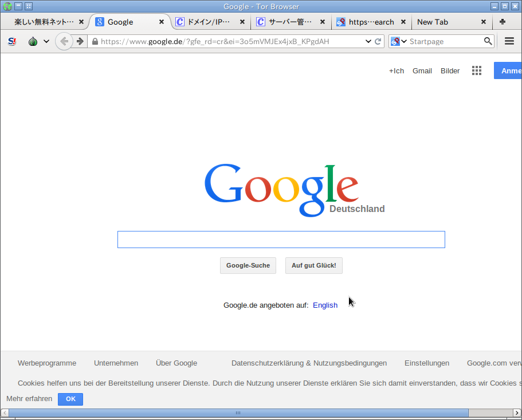Switch to the New Tab tab
522x420 pixels.
click(451, 22)
